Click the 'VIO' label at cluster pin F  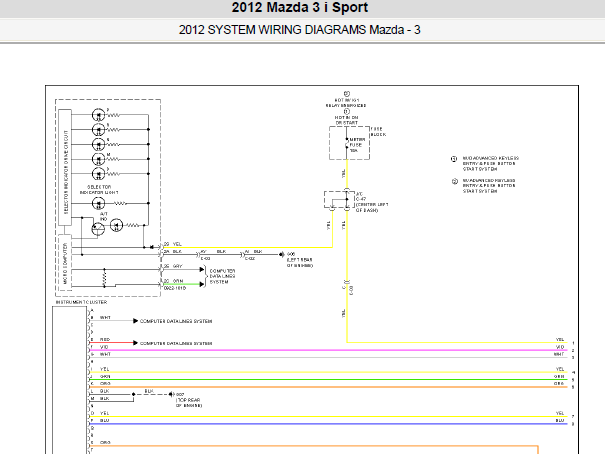(x=104, y=347)
